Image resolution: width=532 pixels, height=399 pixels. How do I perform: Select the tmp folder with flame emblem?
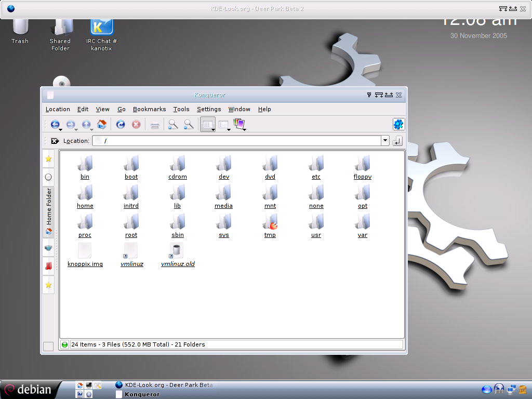tap(270, 226)
